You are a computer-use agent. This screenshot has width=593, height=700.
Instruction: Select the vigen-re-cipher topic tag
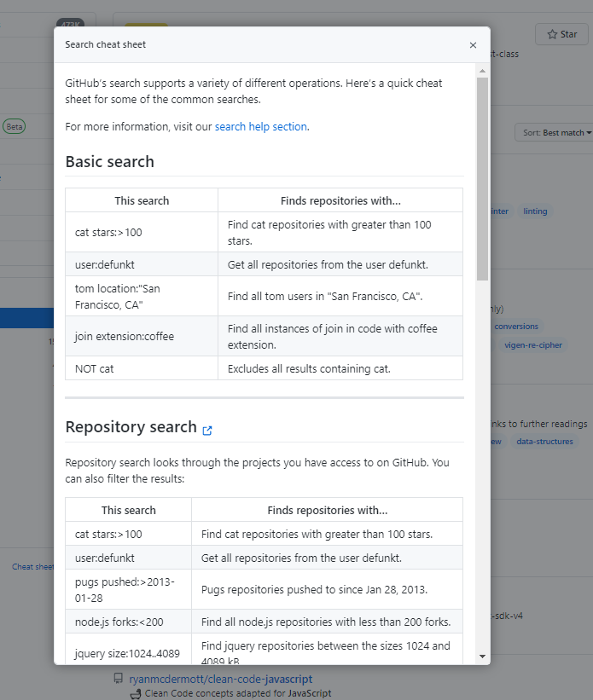pos(533,345)
